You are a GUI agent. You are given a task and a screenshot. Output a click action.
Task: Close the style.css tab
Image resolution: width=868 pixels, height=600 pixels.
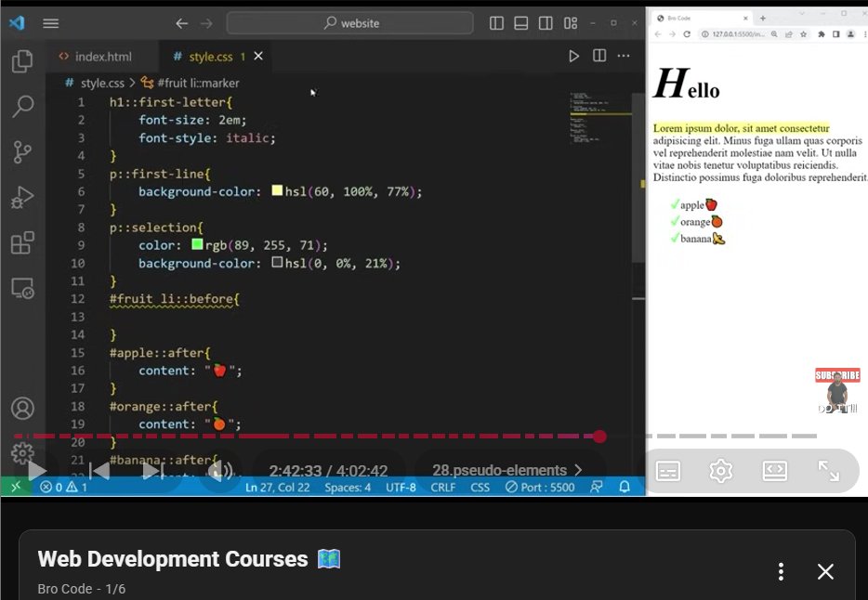tap(258, 56)
